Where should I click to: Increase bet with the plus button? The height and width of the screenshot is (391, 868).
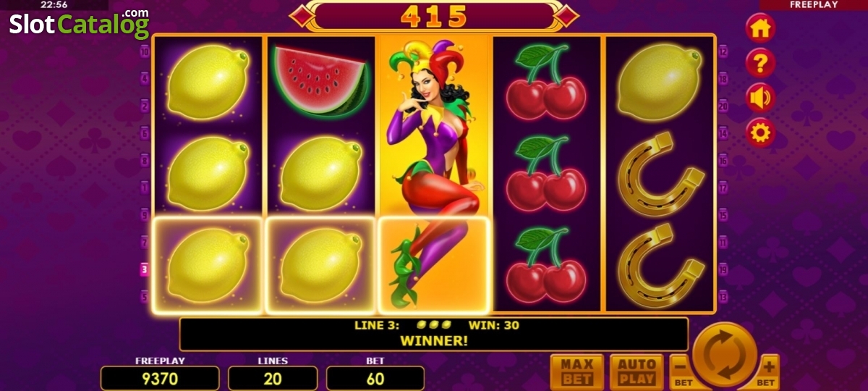point(769,371)
